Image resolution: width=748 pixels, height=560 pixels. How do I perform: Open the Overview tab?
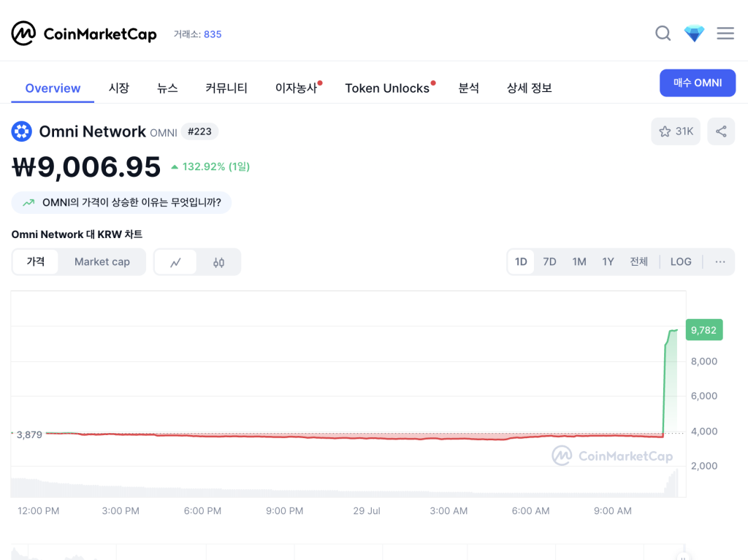(53, 88)
